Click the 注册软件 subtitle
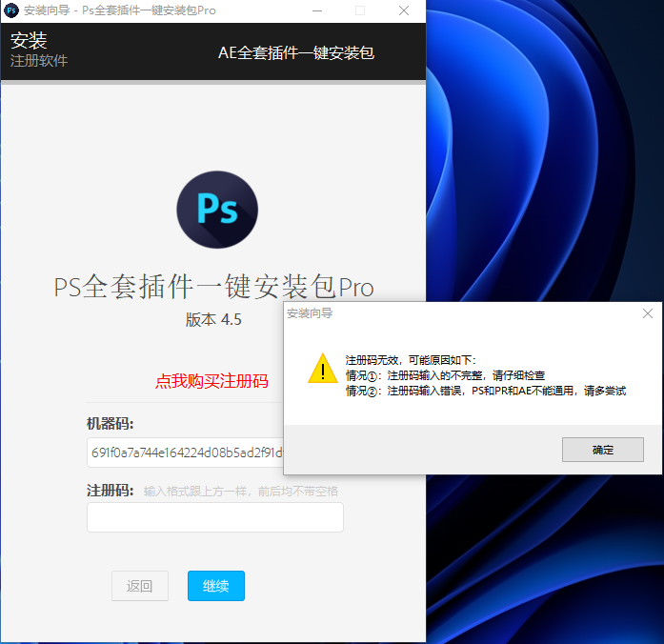664x644 pixels. click(x=39, y=61)
